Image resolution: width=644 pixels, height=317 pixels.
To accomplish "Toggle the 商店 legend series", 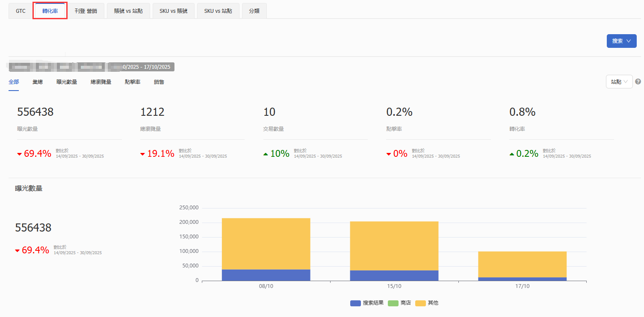I will (x=399, y=303).
